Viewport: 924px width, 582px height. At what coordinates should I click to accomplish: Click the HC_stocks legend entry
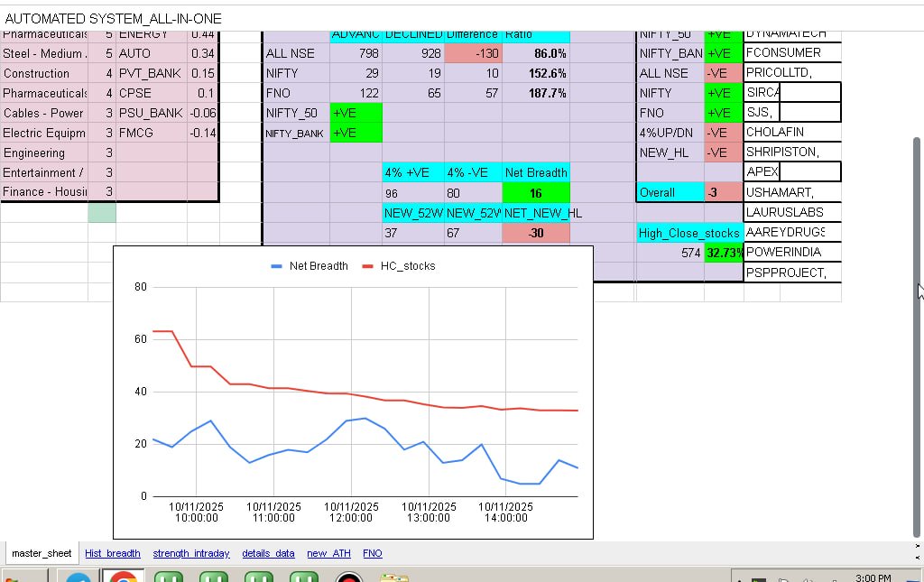(399, 266)
